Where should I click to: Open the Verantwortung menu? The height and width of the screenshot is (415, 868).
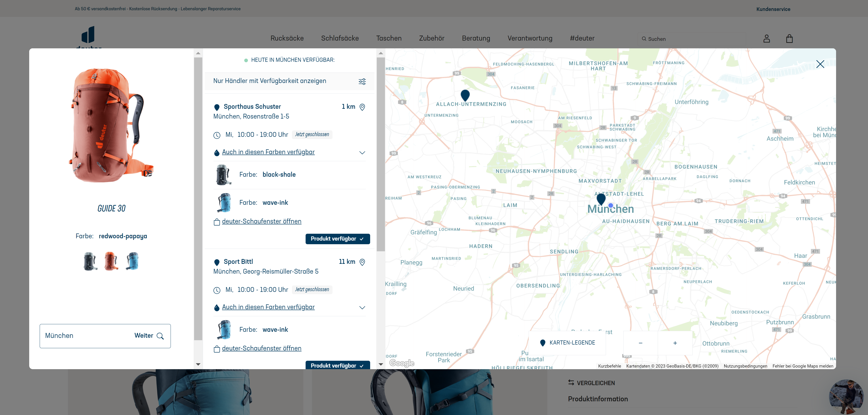[x=530, y=38]
